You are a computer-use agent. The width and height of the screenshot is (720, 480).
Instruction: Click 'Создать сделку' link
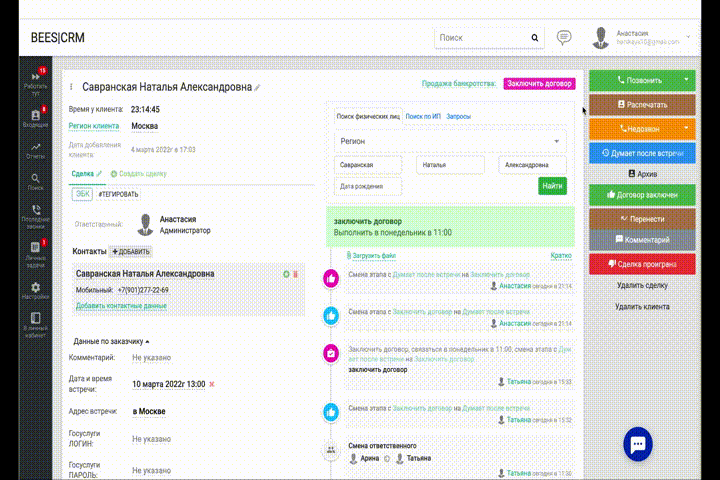[139, 174]
